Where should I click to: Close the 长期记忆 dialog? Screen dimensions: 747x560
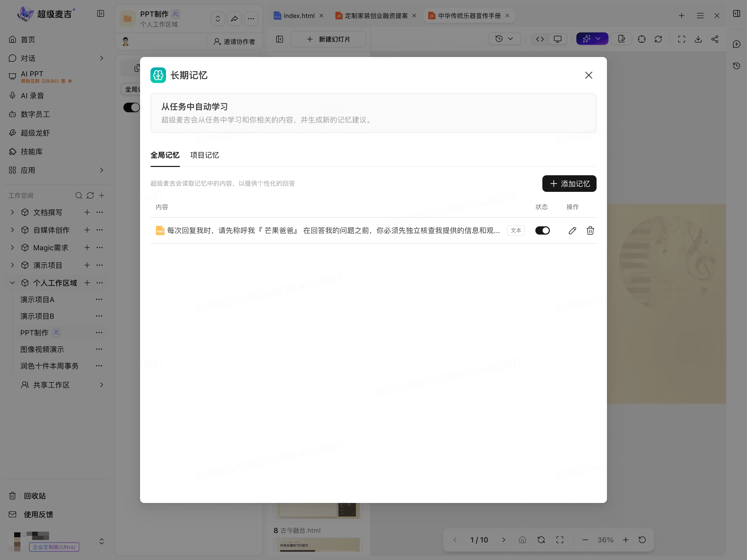click(x=589, y=75)
